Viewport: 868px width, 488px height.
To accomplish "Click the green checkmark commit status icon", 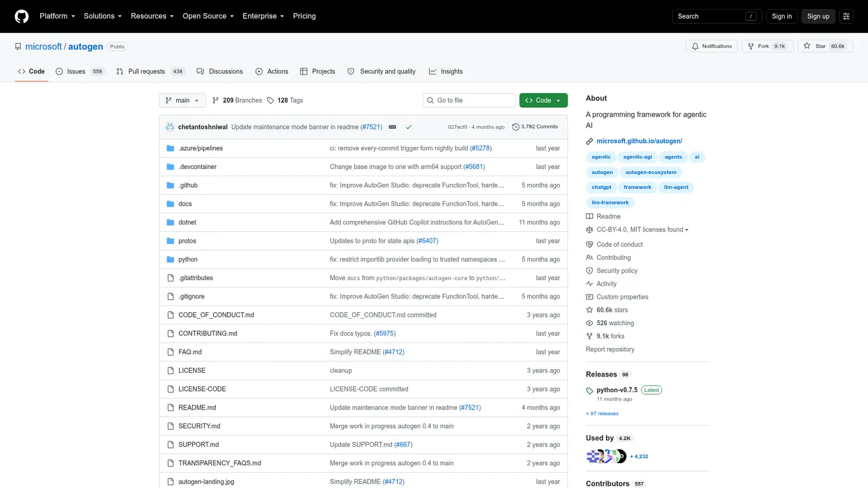I will [x=409, y=127].
